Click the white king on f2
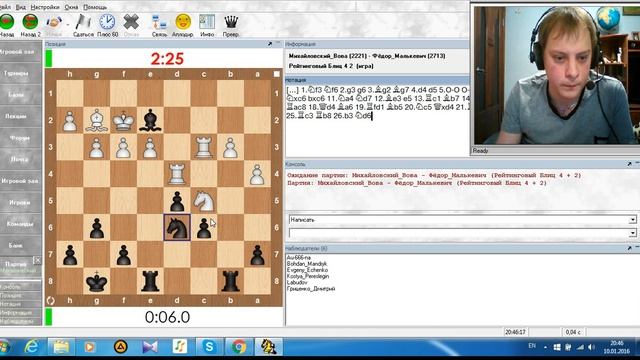Image resolution: width=640 pixels, height=360 pixels. tap(123, 120)
